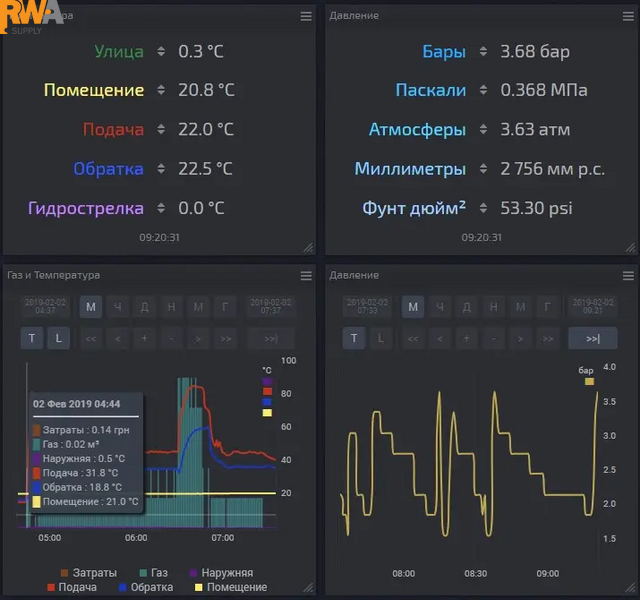Toggle Подача series in bottom legend
This screenshot has width=640, height=600.
click(72, 587)
